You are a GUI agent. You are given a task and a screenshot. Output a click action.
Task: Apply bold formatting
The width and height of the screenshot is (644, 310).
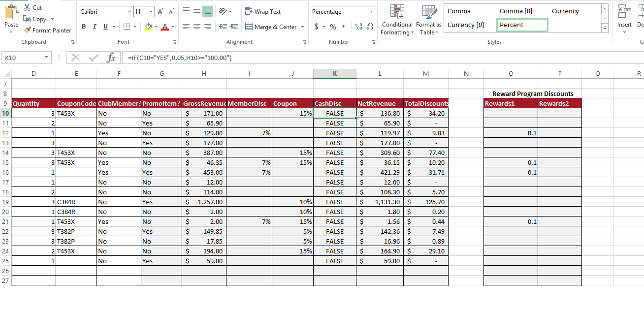[84, 27]
